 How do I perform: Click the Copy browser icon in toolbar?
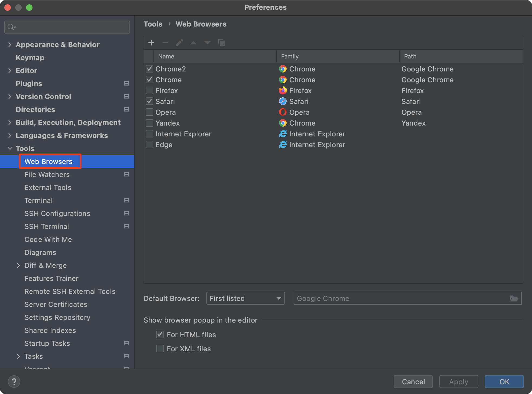click(x=222, y=43)
